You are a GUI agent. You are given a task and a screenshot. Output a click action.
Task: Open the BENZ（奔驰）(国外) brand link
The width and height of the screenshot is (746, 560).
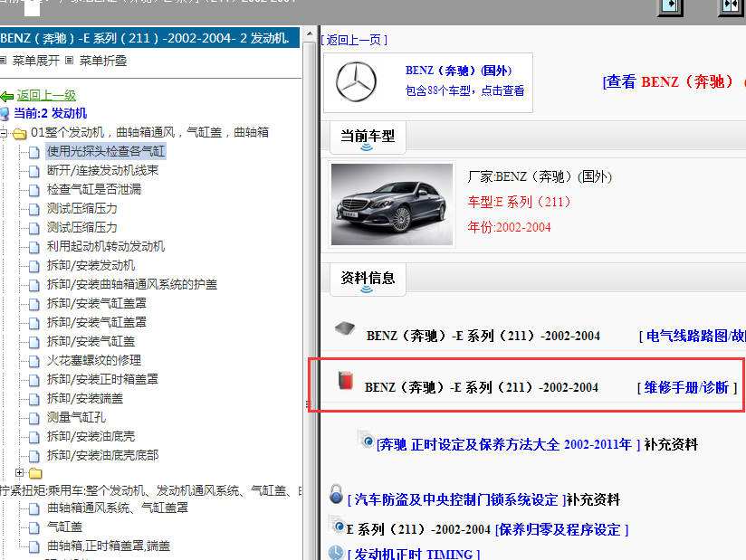(458, 71)
